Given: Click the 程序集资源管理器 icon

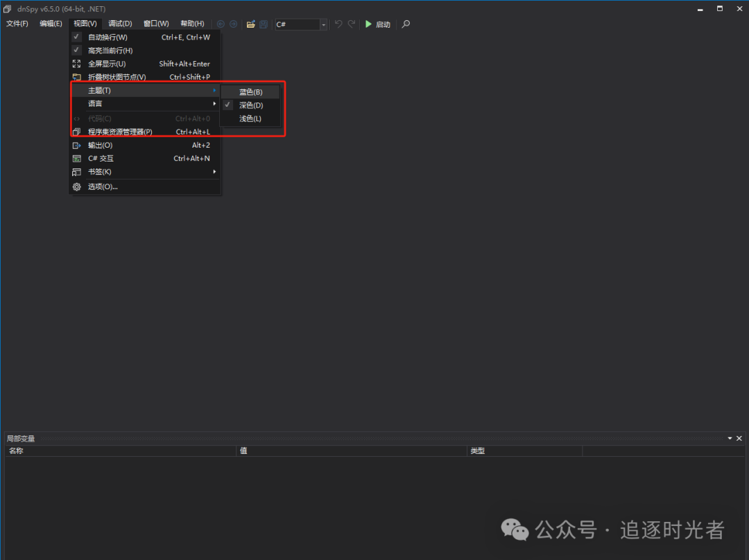Looking at the screenshot, I should click(76, 132).
